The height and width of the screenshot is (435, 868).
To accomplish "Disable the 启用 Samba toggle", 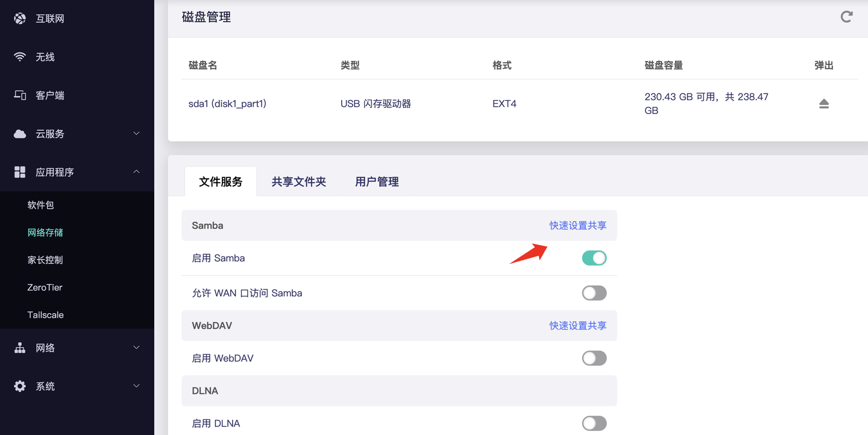I will 594,258.
